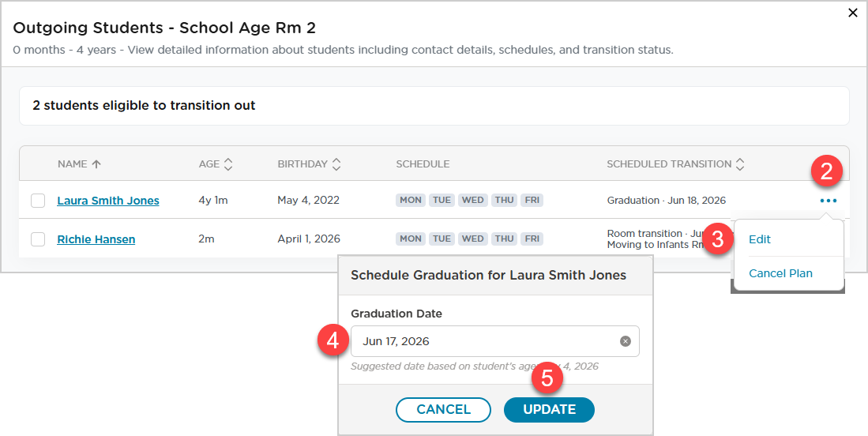
Task: Open Richie Hansen profile link
Action: tap(96, 239)
